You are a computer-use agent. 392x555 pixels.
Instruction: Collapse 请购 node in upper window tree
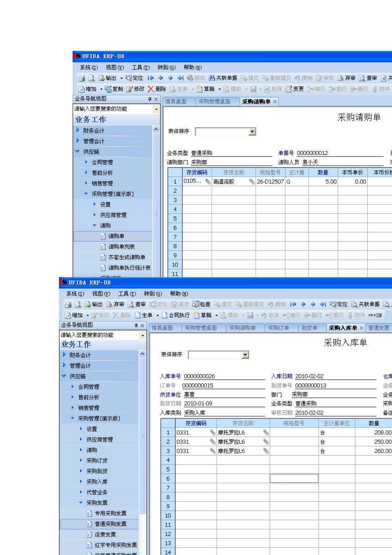tap(94, 225)
